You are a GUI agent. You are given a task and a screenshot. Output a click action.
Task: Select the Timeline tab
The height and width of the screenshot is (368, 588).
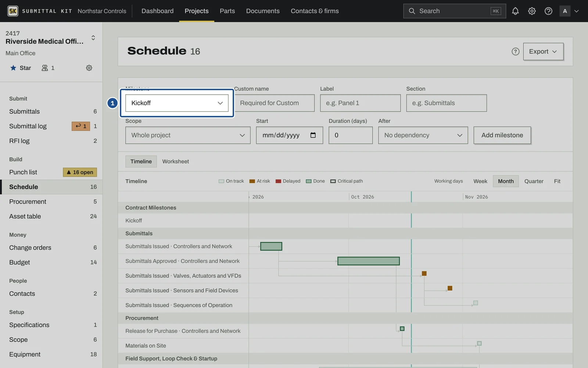point(141,161)
